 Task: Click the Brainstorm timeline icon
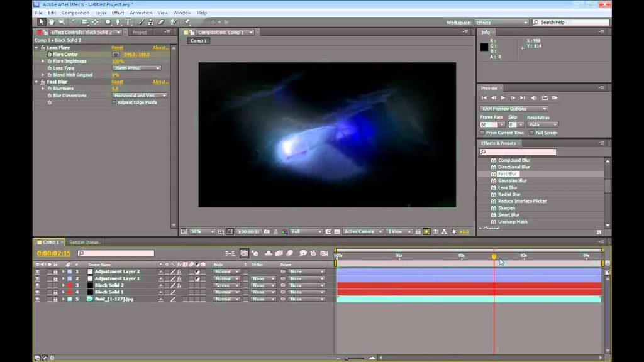(x=303, y=253)
